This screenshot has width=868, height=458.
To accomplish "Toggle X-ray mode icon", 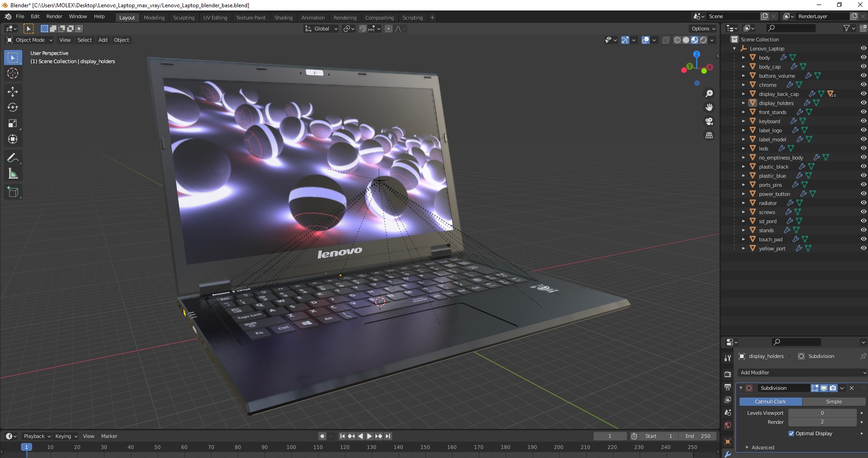I will pyautogui.click(x=666, y=40).
